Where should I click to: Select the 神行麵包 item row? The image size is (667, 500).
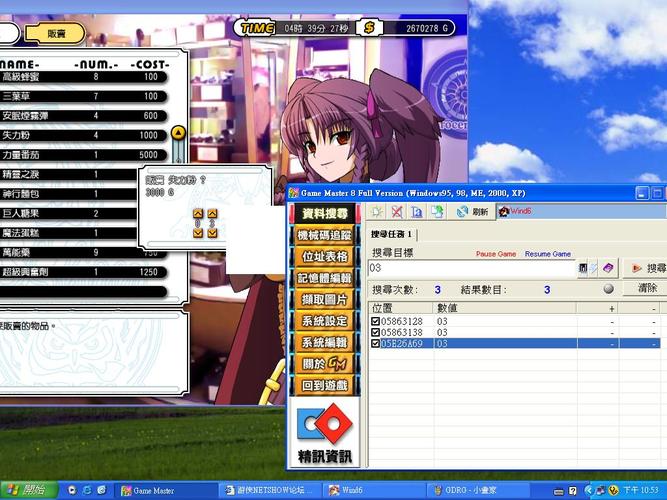[69, 194]
